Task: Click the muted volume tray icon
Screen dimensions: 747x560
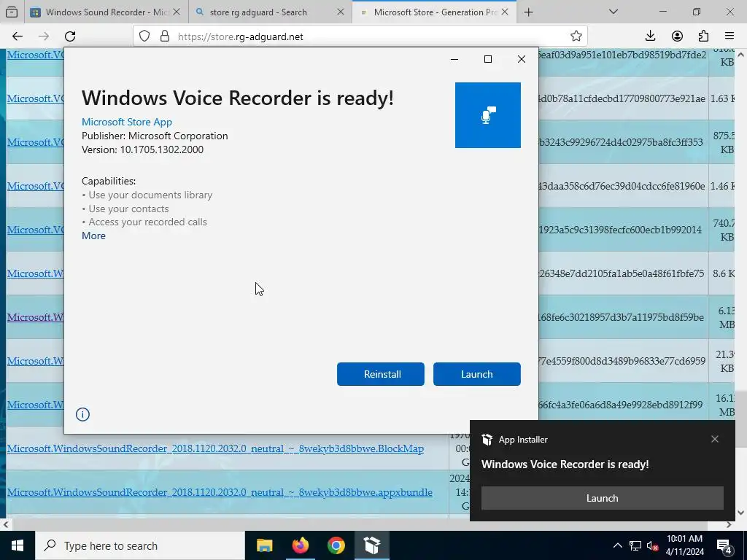Action: [652, 545]
